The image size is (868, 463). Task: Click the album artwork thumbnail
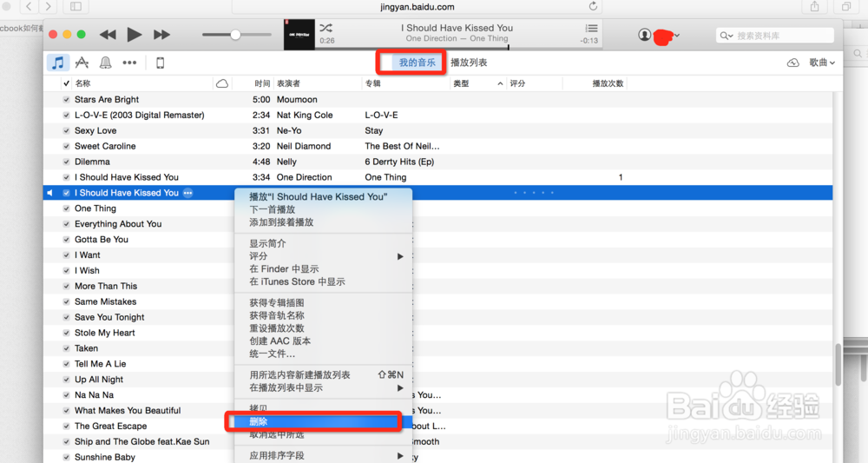(x=299, y=35)
